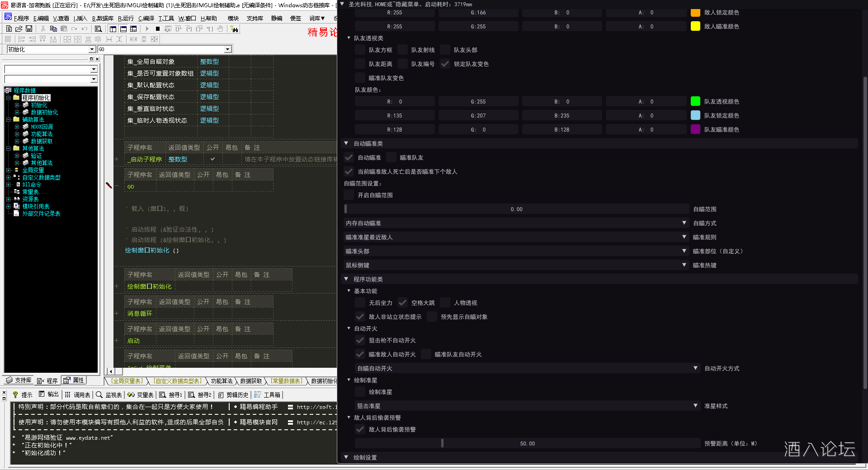Enable the 人物透视 checkbox
The height and width of the screenshot is (470, 868).
click(445, 303)
